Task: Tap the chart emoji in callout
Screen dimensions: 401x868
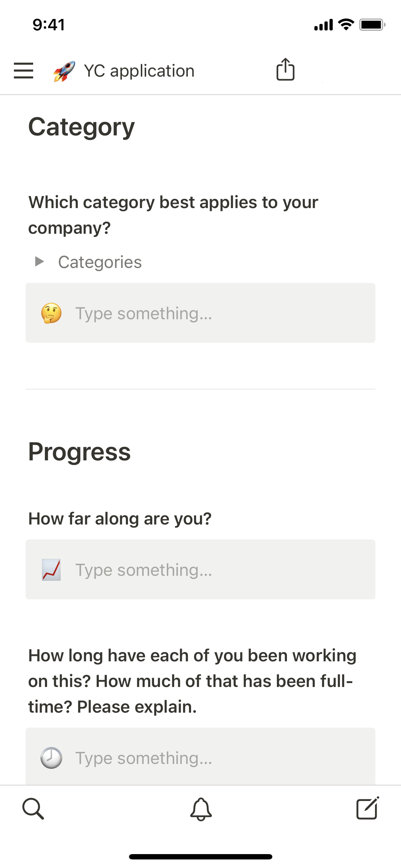Action: (x=51, y=570)
